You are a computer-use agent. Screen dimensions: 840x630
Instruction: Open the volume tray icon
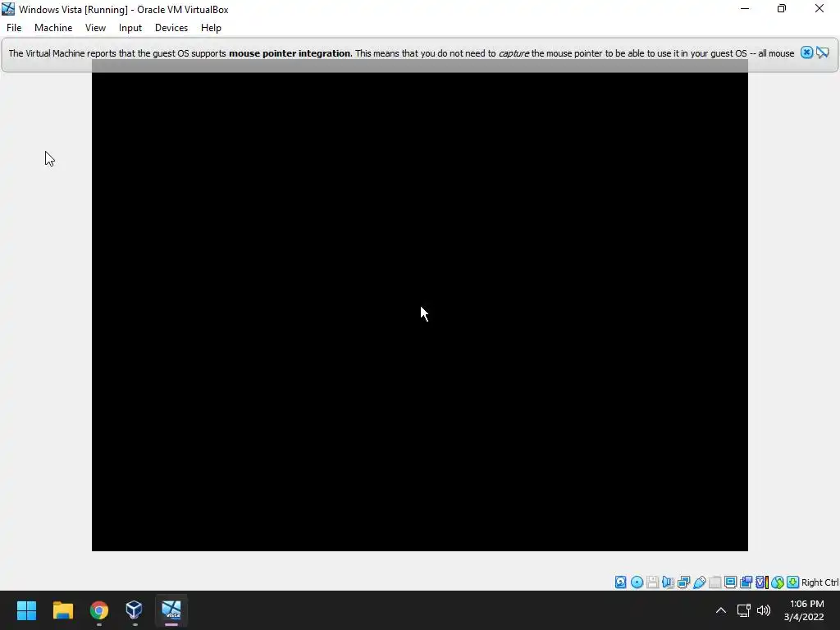764,610
